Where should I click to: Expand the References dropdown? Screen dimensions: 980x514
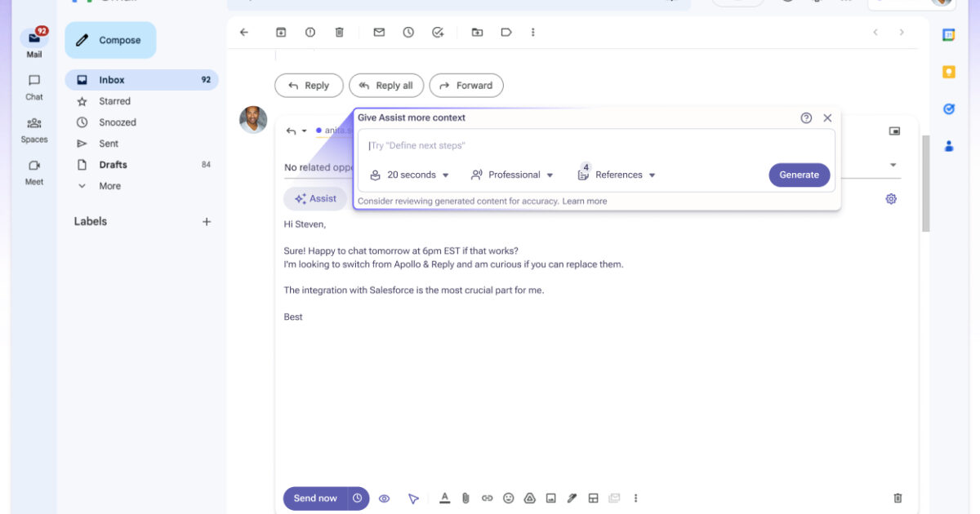(x=617, y=175)
